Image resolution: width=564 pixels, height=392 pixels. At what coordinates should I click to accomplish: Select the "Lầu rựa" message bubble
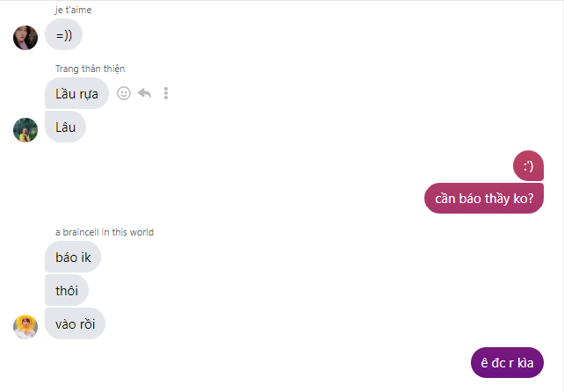click(x=76, y=93)
